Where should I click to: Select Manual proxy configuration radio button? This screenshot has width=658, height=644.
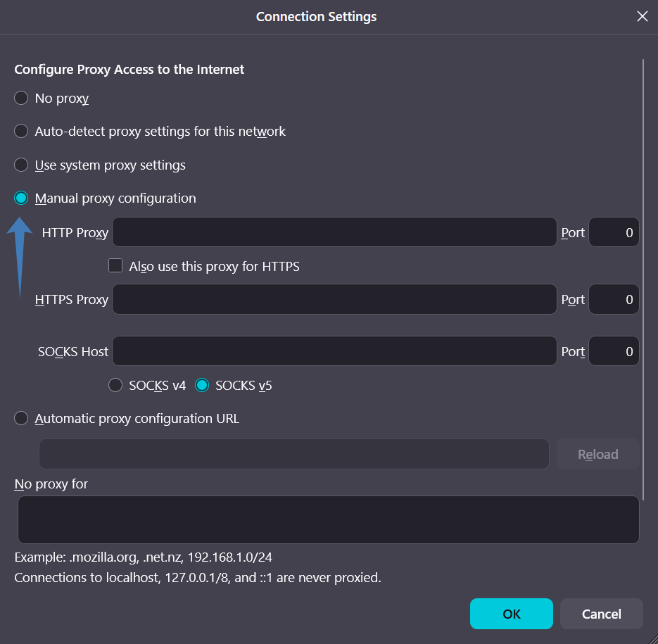(x=21, y=198)
